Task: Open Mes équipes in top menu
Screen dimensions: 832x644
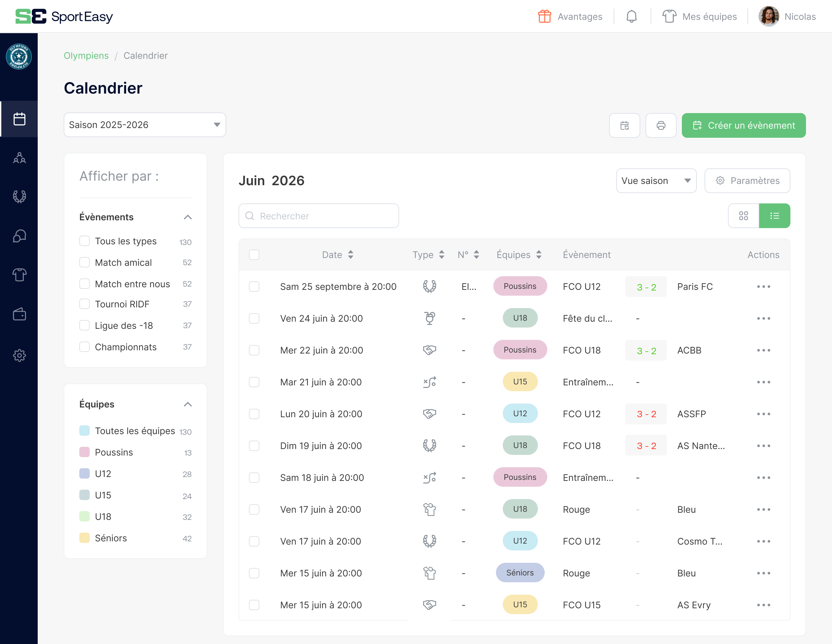Action: 699,16
